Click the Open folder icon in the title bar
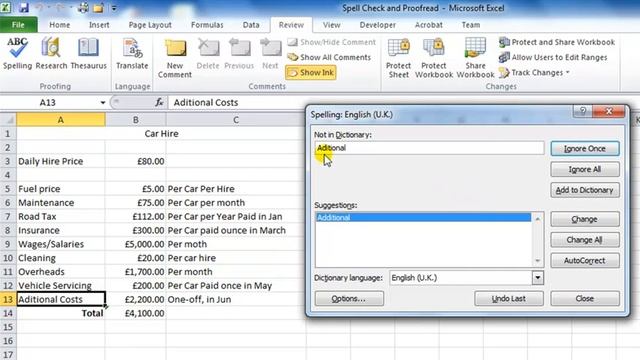This screenshot has height=360, width=640. pos(98,7)
